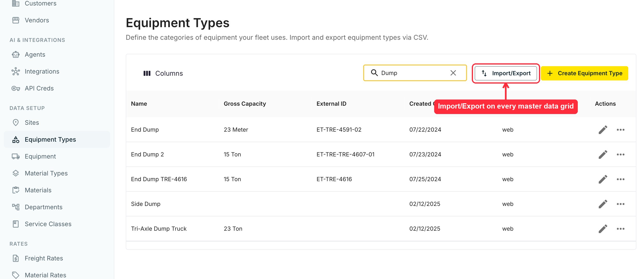
Task: Click the Service Classes bookmark icon
Action: [x=16, y=224]
